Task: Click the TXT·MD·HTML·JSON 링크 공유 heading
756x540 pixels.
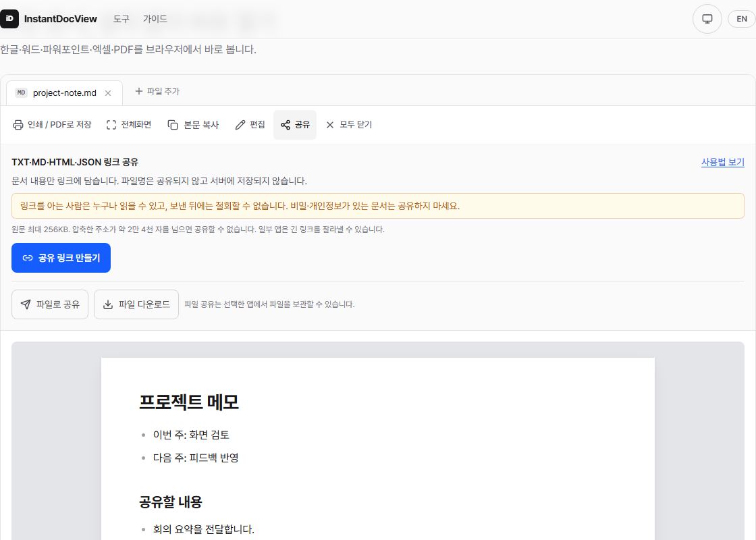Action: (x=75, y=163)
